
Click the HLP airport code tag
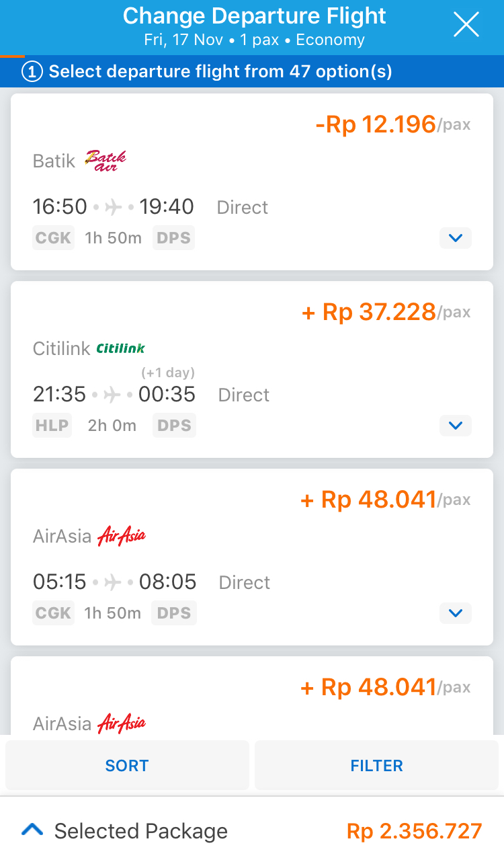tap(52, 426)
